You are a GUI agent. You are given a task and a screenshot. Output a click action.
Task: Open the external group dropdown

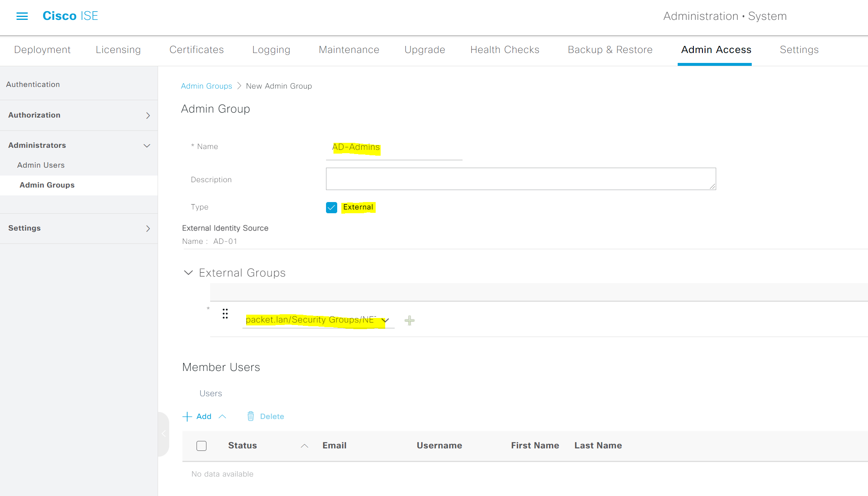click(x=386, y=320)
